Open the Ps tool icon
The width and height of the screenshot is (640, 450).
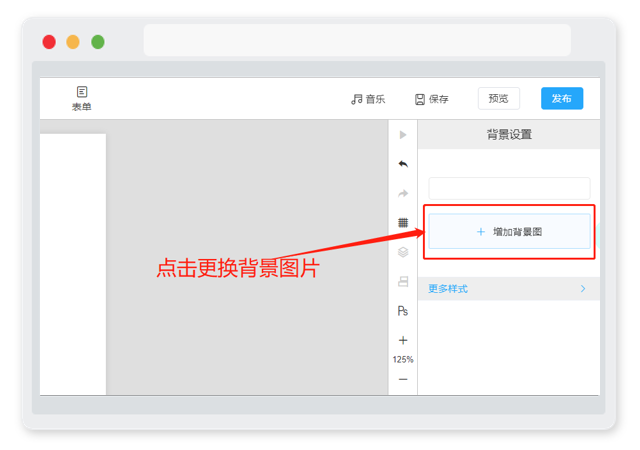[403, 311]
